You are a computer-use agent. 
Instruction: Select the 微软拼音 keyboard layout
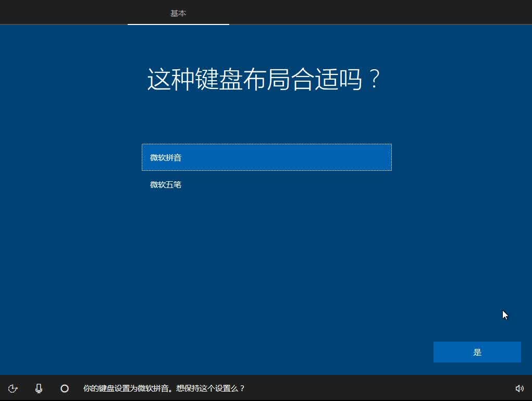click(x=267, y=157)
